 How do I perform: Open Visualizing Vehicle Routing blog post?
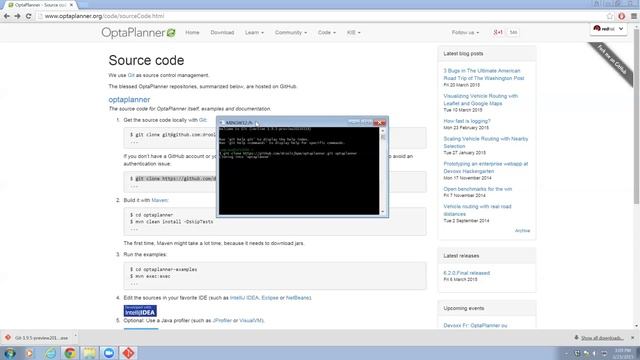point(480,100)
